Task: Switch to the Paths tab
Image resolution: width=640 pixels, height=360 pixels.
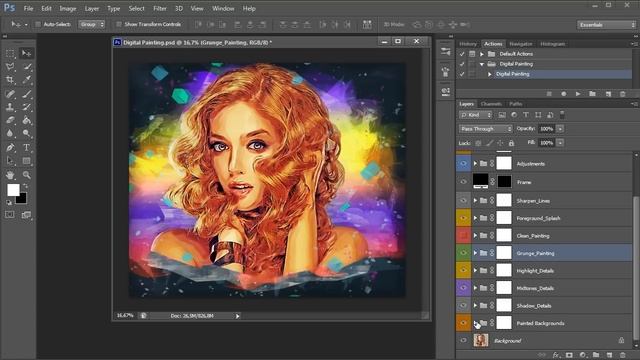Action: [516, 104]
